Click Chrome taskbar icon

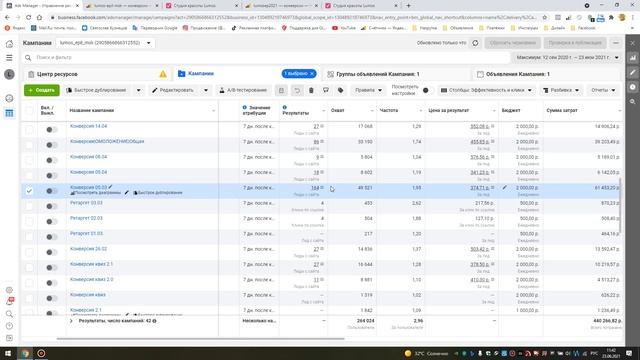click(x=24, y=353)
